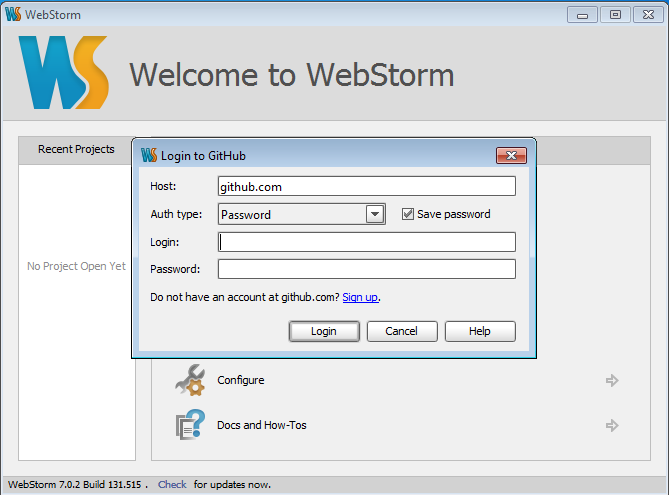
Task: Click the No Project Open Yet text
Action: pyautogui.click(x=76, y=266)
